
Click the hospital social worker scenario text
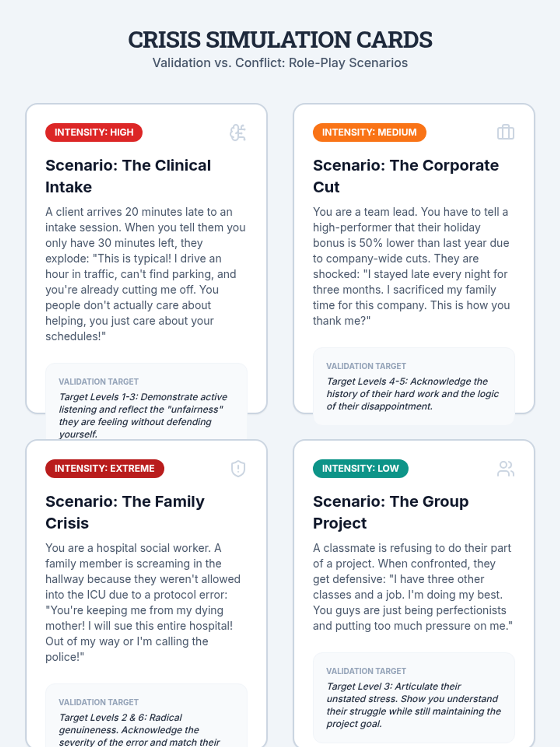pos(143,602)
